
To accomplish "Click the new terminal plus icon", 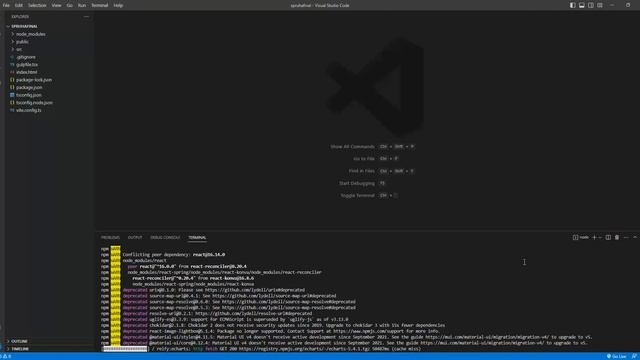I will (x=594, y=237).
